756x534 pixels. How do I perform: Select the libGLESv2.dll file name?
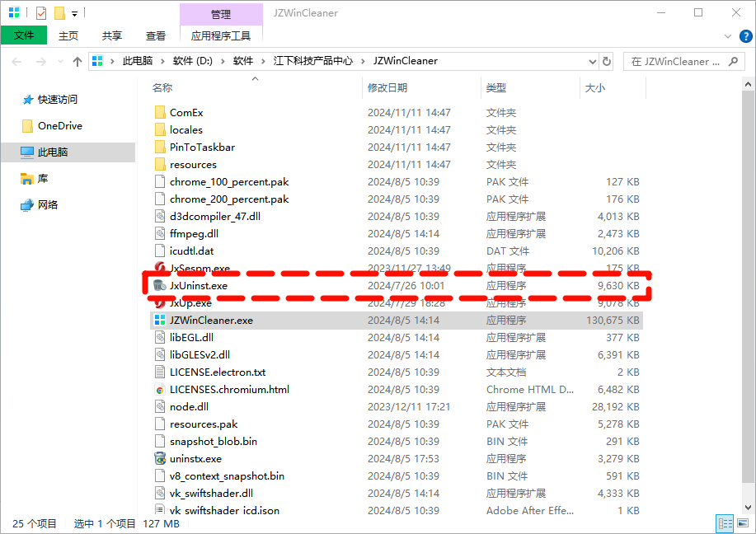[200, 355]
